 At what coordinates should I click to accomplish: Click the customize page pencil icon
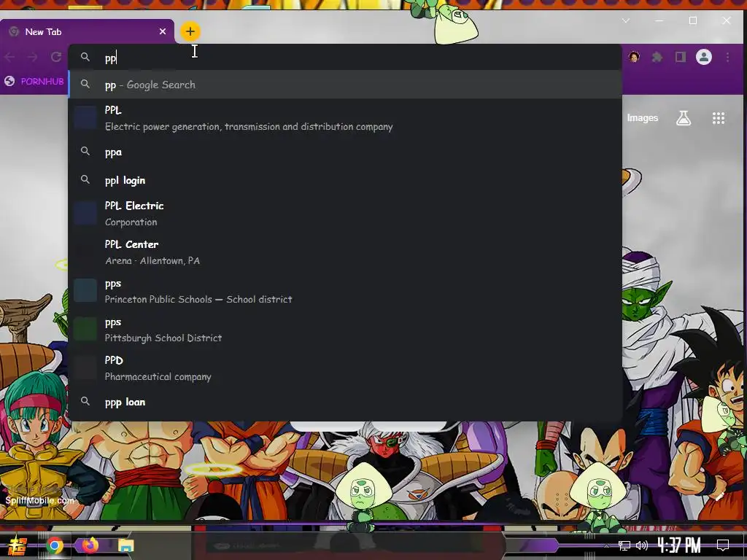click(x=719, y=496)
